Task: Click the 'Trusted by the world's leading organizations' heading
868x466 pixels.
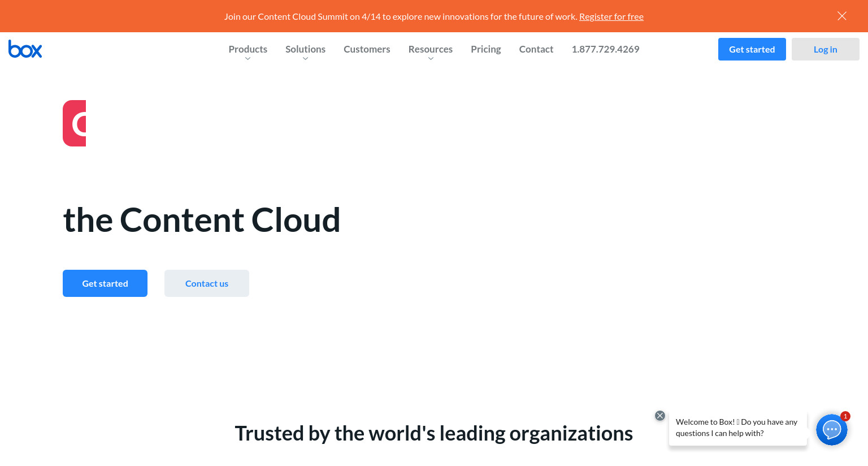Action: (434, 434)
